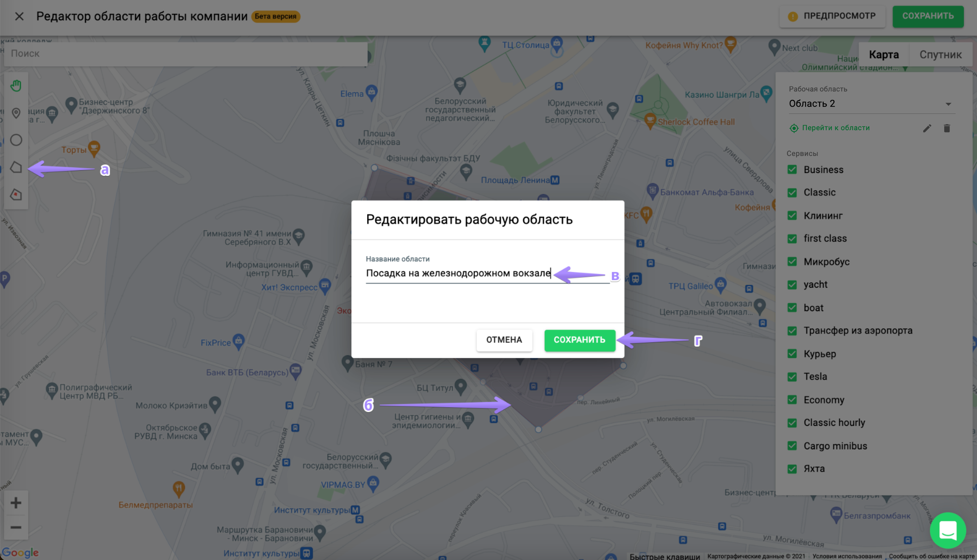Click the map zoom in plus

pyautogui.click(x=16, y=503)
